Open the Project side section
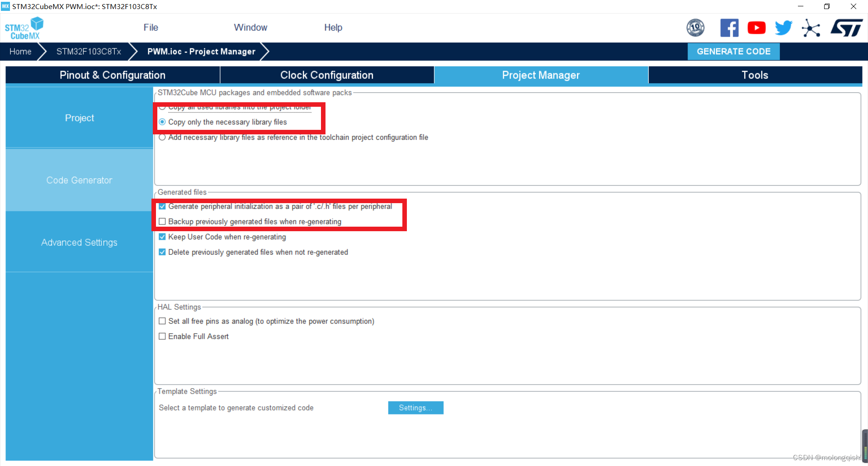868x466 pixels. click(80, 118)
